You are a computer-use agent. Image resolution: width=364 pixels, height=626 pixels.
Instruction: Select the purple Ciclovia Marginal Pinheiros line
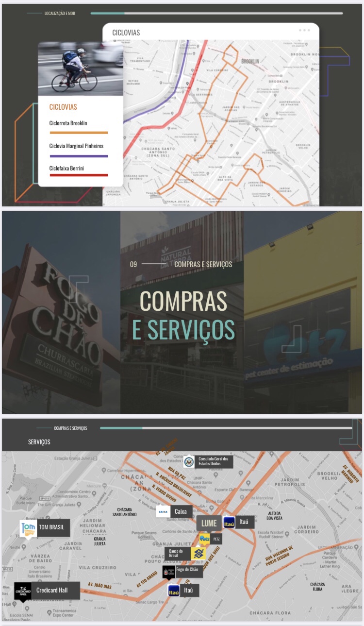click(x=78, y=156)
